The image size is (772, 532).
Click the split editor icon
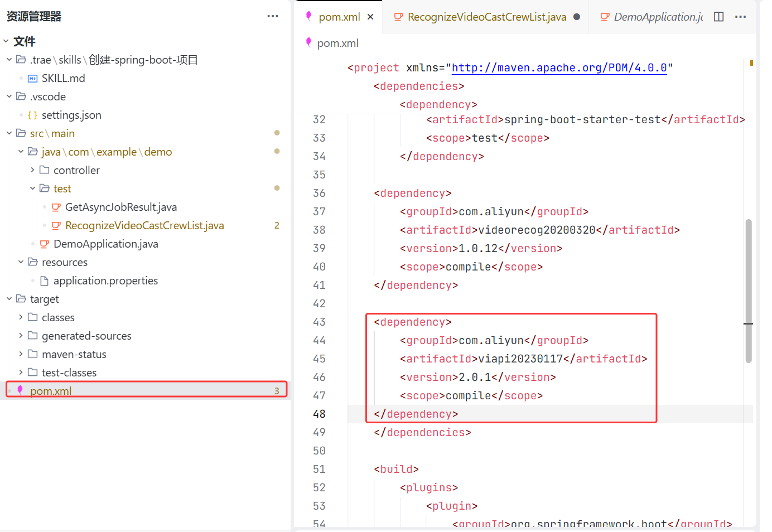pyautogui.click(x=719, y=17)
